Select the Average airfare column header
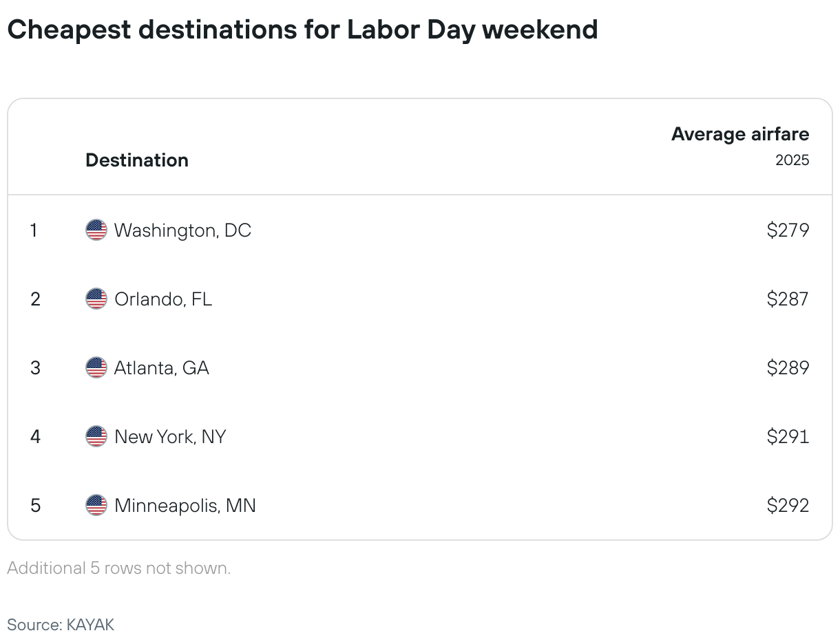The height and width of the screenshot is (644, 840). [740, 134]
